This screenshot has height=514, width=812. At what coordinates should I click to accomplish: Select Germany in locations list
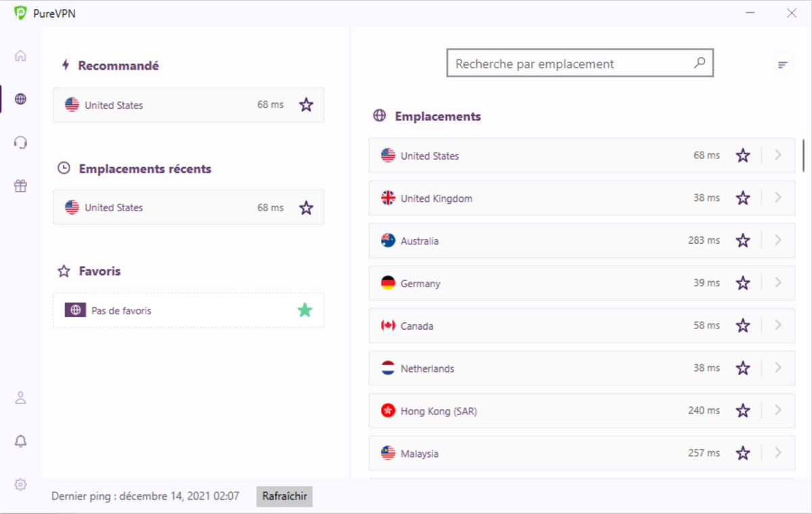[582, 283]
